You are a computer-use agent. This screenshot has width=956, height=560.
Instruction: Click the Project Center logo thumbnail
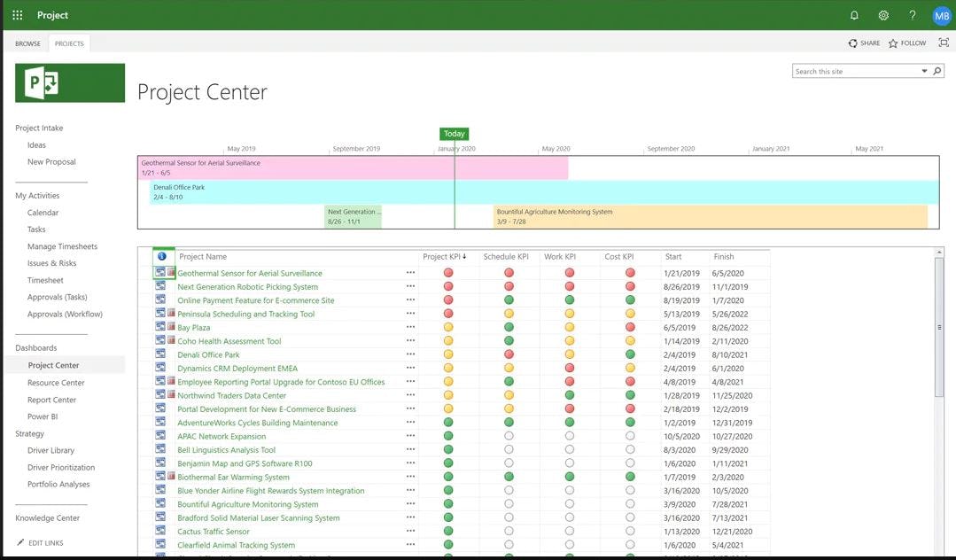click(69, 81)
